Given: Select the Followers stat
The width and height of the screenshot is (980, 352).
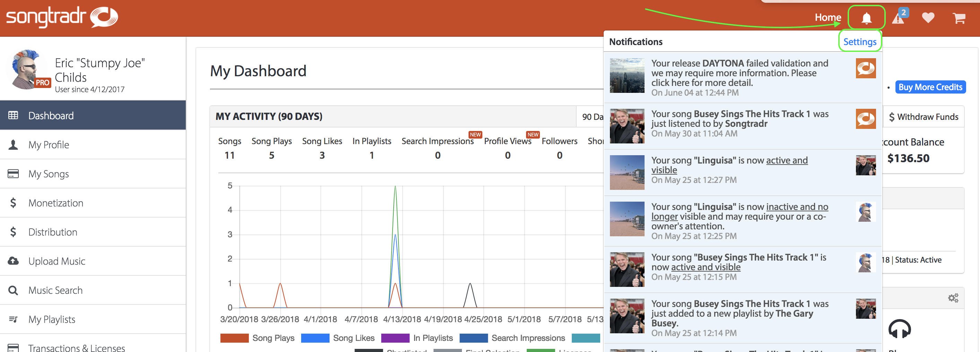Looking at the screenshot, I should pyautogui.click(x=559, y=148).
